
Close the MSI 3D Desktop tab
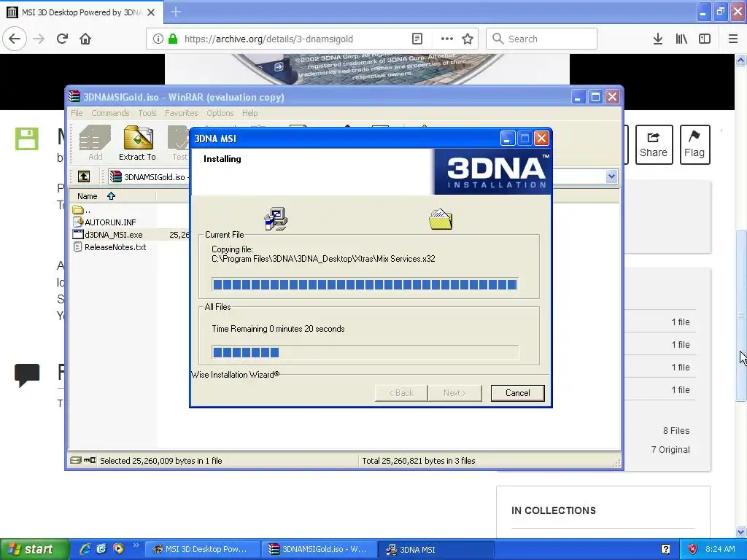pyautogui.click(x=151, y=12)
